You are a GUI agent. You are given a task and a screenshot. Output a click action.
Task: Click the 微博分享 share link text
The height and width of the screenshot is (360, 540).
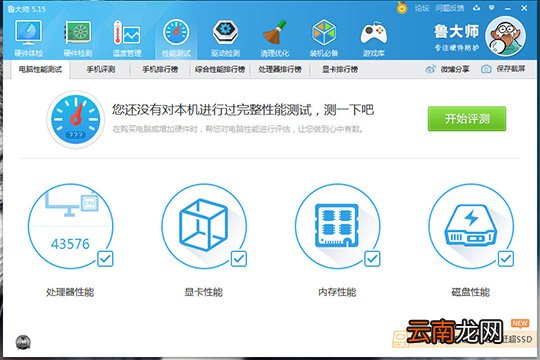[455, 69]
